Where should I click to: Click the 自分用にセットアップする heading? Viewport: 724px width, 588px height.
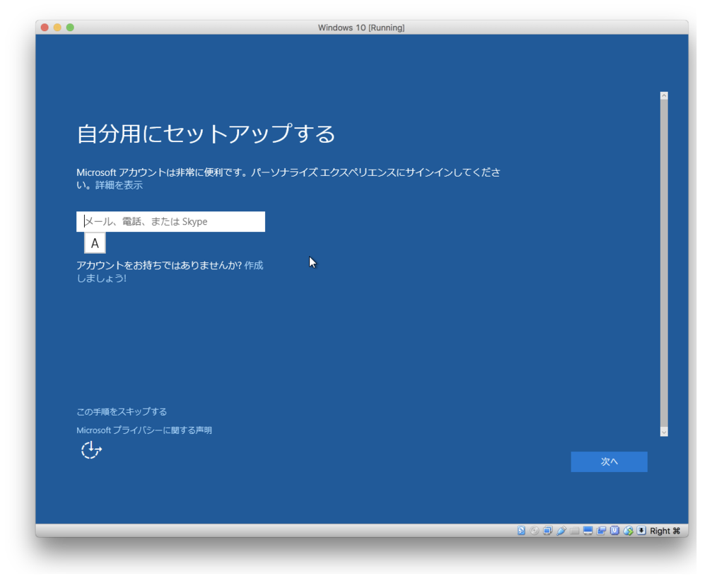pyautogui.click(x=206, y=134)
